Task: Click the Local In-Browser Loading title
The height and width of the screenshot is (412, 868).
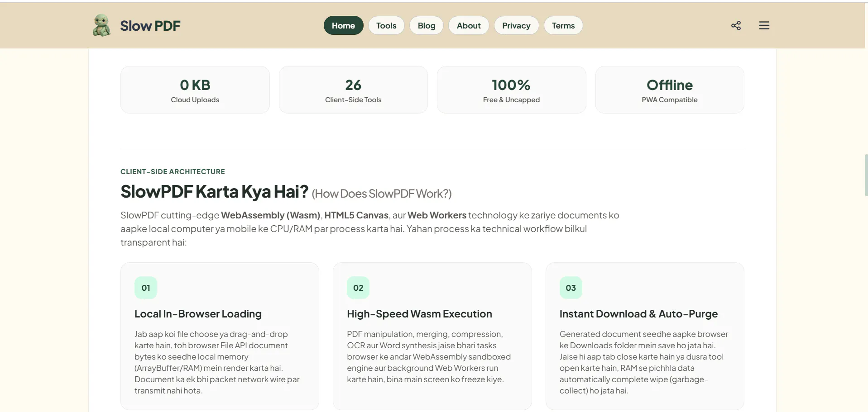Action: click(x=198, y=314)
